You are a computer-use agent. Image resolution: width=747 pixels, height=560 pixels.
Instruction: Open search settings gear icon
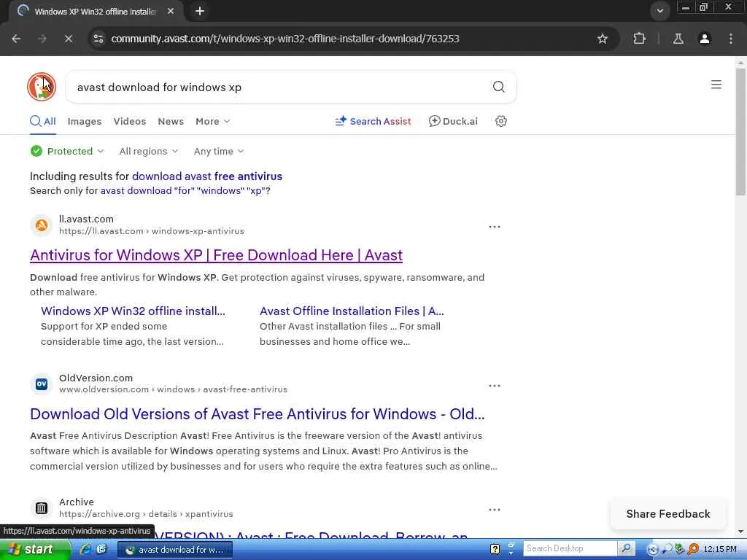click(500, 121)
